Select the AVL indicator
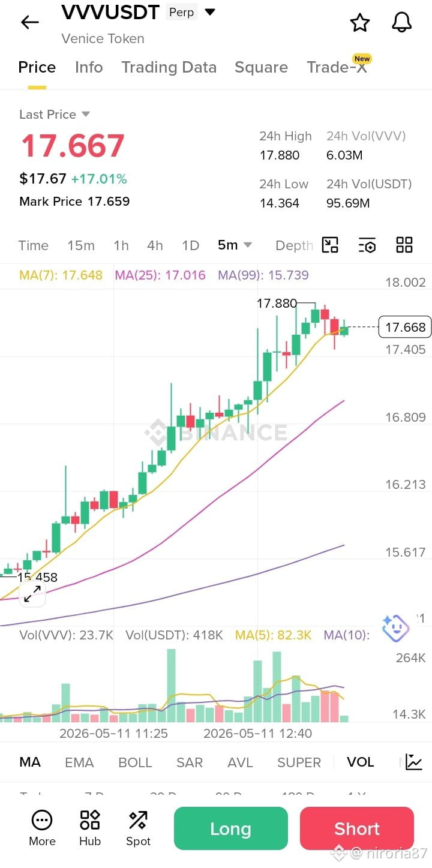This screenshot has width=432, height=868. [240, 762]
